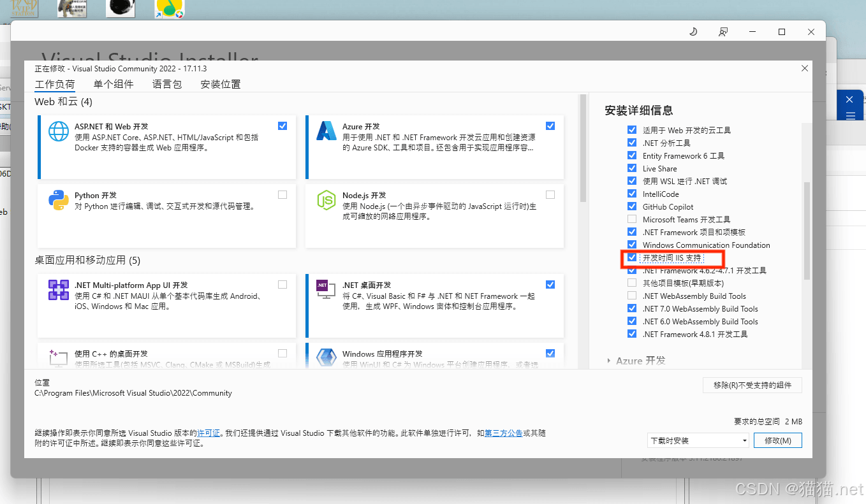Uncheck .NET Framework project and item templates
Image resolution: width=866 pixels, height=504 pixels.
(x=632, y=232)
